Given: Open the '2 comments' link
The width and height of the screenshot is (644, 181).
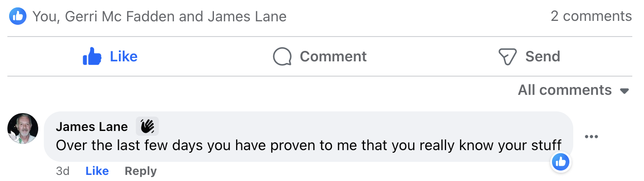Looking at the screenshot, I should 591,16.
